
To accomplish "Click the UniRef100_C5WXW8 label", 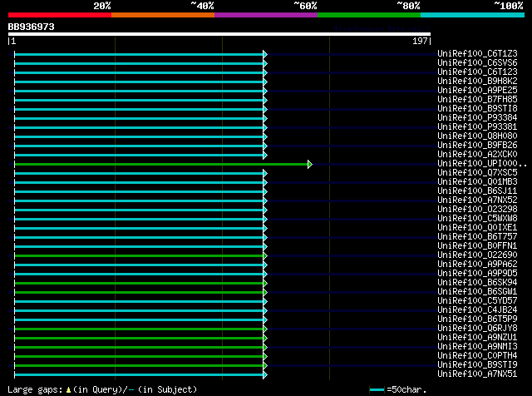I will 477,219.
